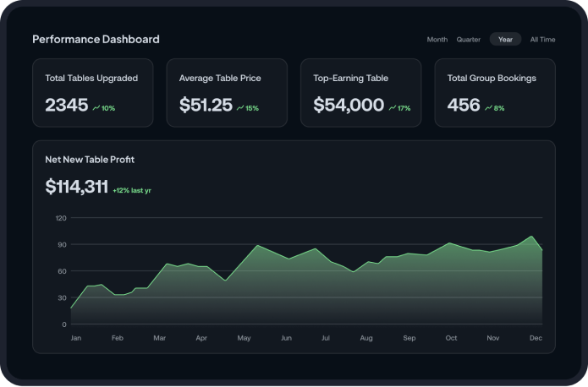The width and height of the screenshot is (588, 387).
Task: Click the May label on chart axis
Action: tap(244, 338)
